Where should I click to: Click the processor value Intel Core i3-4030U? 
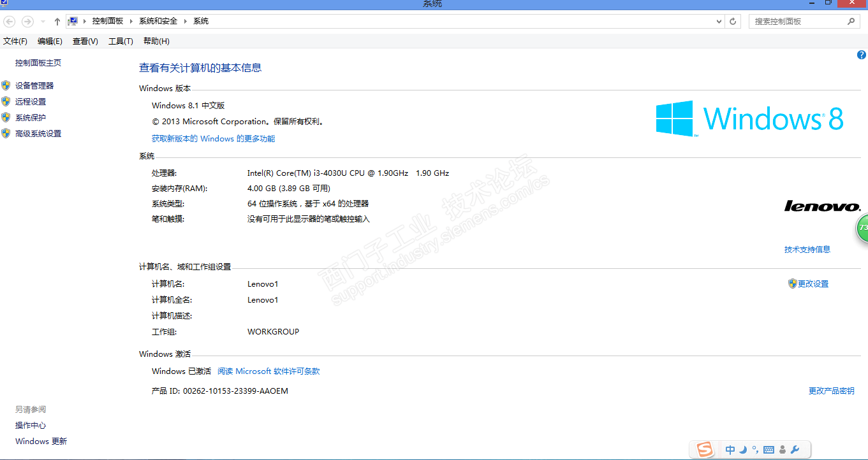coord(348,173)
